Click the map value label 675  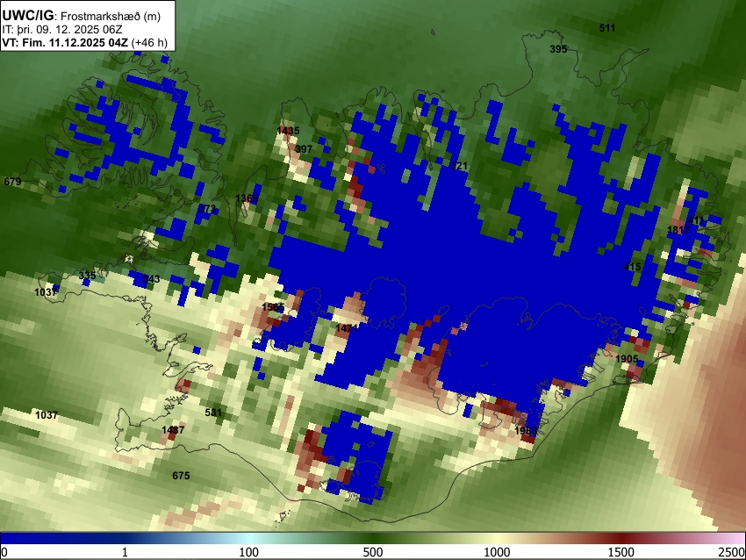coord(181,476)
